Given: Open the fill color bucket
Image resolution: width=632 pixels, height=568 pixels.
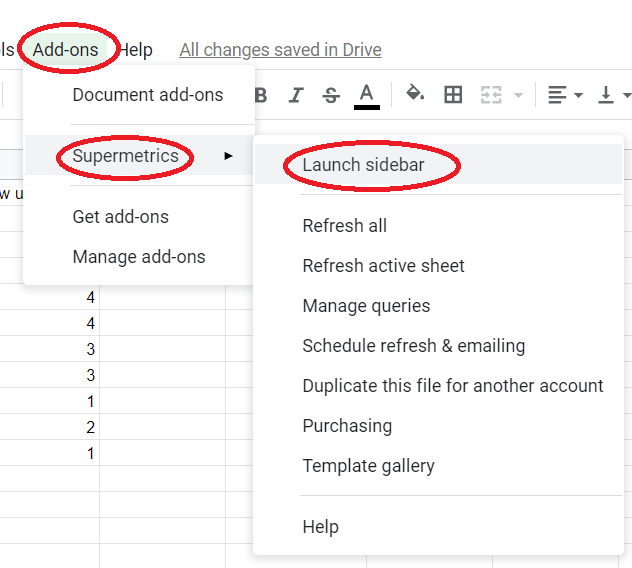Looking at the screenshot, I should [x=415, y=93].
